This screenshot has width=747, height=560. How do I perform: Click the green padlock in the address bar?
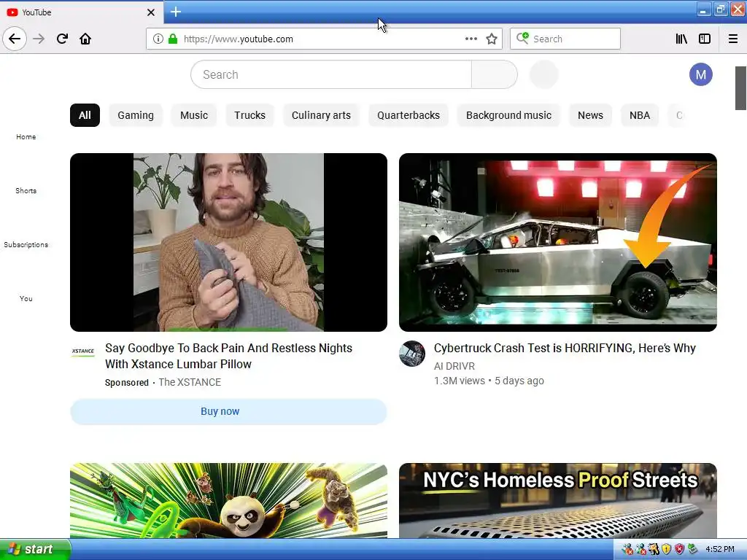[x=172, y=39]
